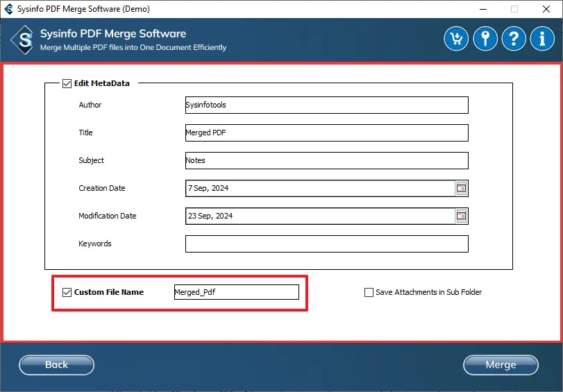This screenshot has width=563, height=392.
Task: Click the Sysinfo logo in header
Action: [x=24, y=40]
